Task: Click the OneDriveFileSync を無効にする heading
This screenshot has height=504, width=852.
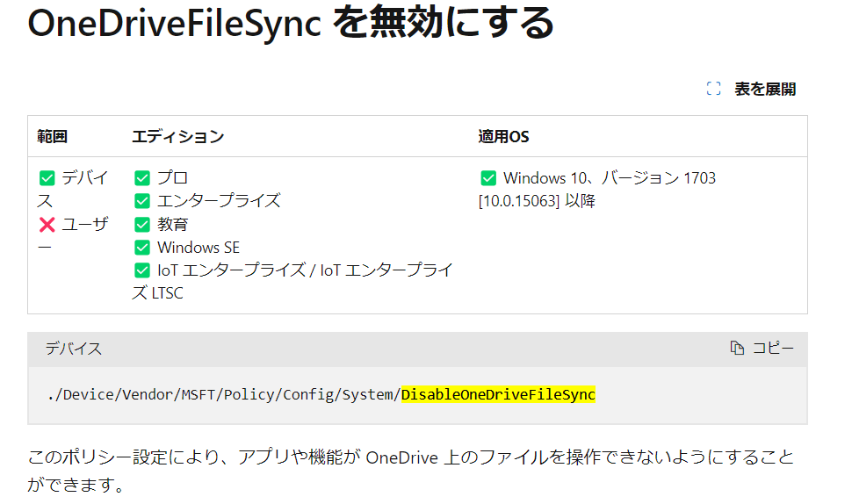Action: [x=291, y=23]
